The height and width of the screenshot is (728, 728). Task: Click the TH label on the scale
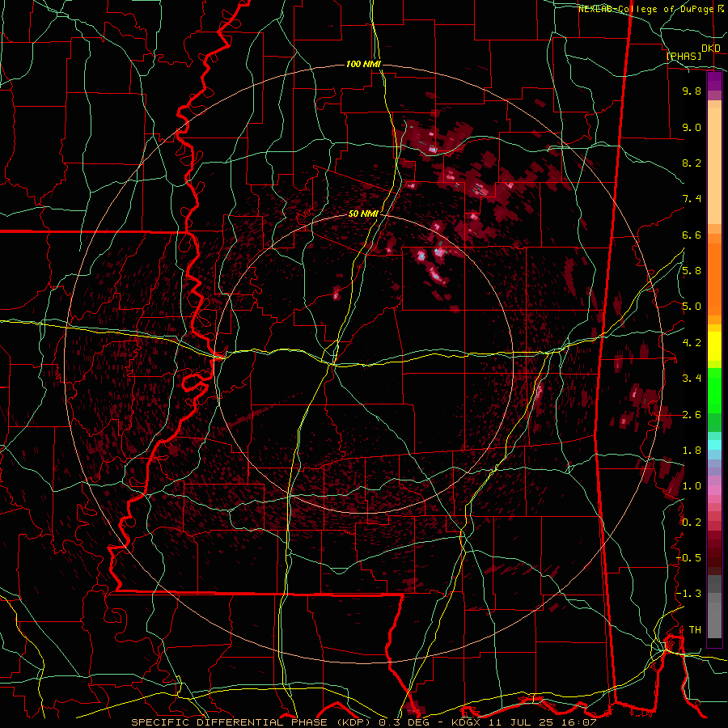click(x=695, y=630)
